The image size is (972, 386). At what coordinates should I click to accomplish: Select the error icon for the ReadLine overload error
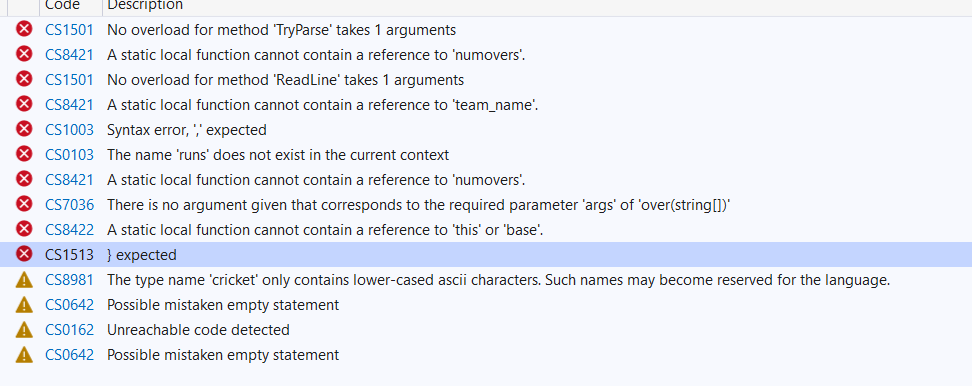click(x=24, y=79)
